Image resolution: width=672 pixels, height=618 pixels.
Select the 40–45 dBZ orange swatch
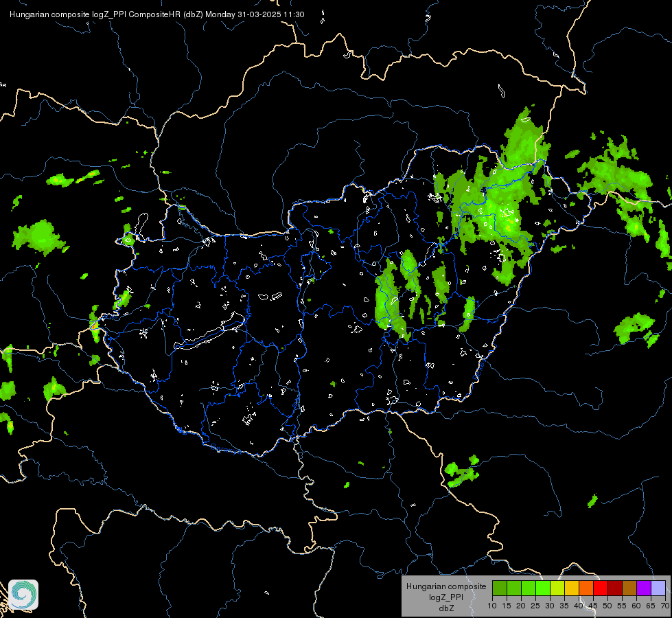[x=586, y=588]
